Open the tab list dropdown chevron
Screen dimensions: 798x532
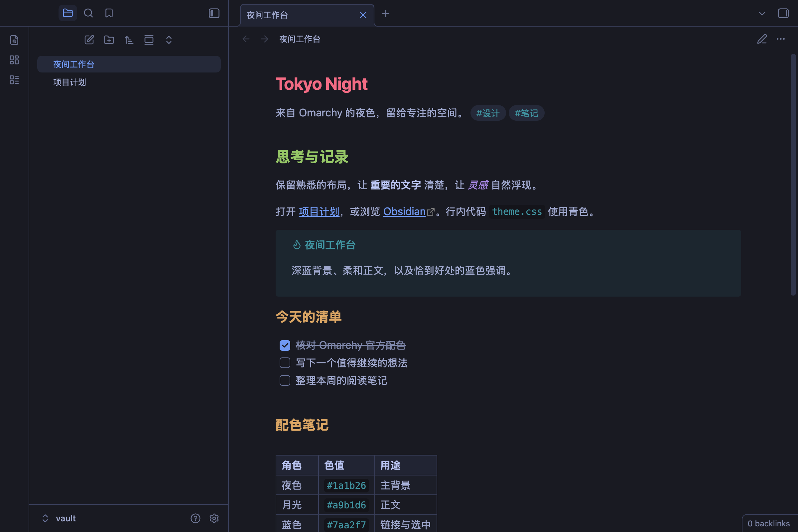pyautogui.click(x=762, y=14)
